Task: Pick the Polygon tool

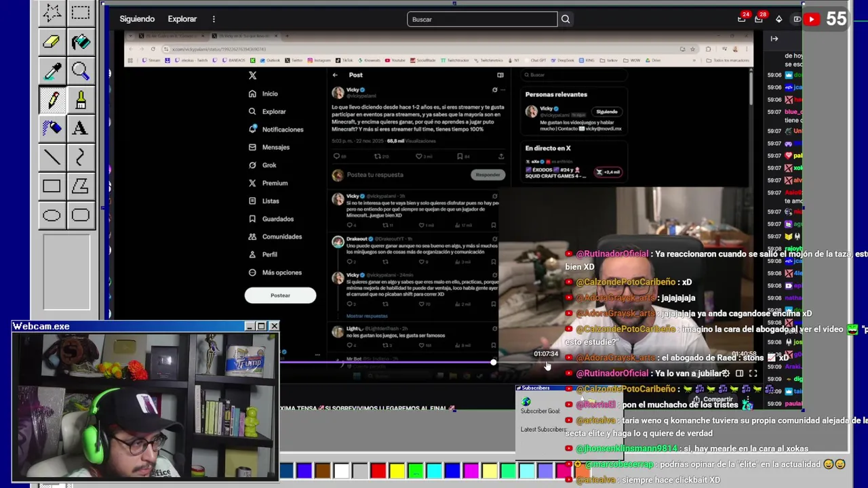Action: tap(81, 186)
